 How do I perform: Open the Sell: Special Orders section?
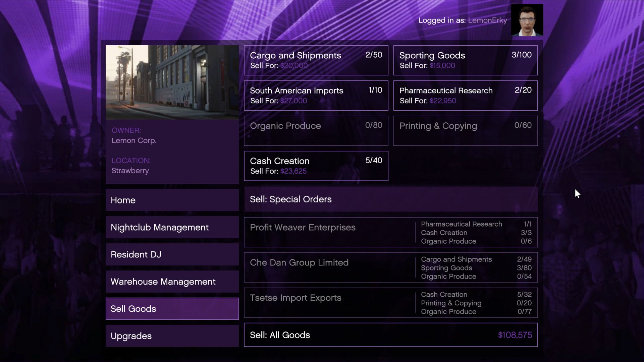[x=391, y=199]
